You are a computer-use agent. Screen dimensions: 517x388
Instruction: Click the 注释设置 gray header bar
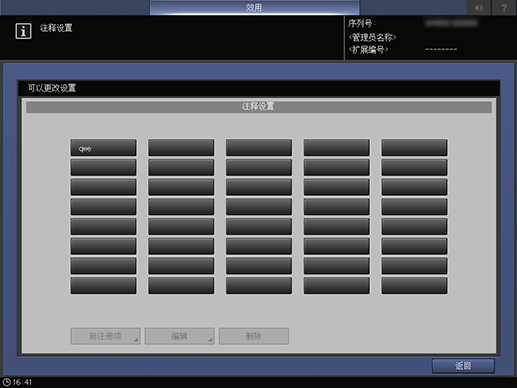(x=259, y=107)
